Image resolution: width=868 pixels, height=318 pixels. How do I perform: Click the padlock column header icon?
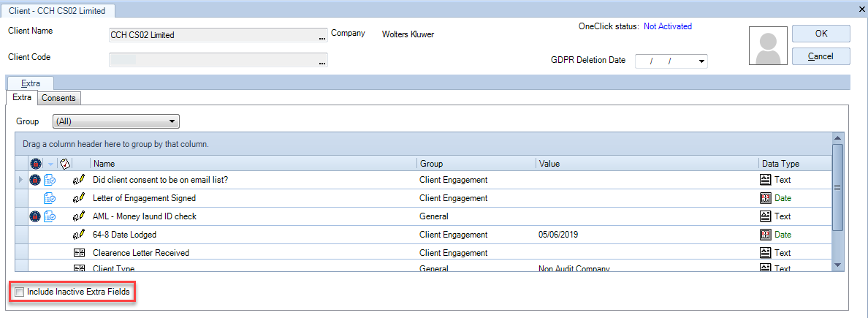coord(35,164)
